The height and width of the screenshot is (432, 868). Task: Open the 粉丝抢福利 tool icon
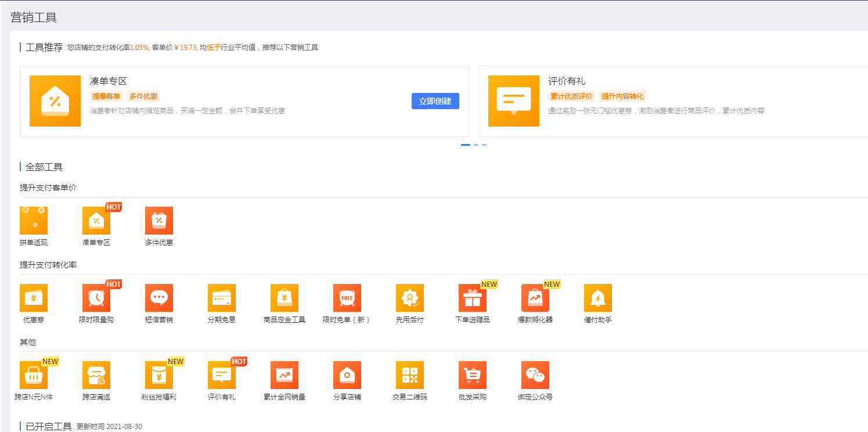point(159,375)
